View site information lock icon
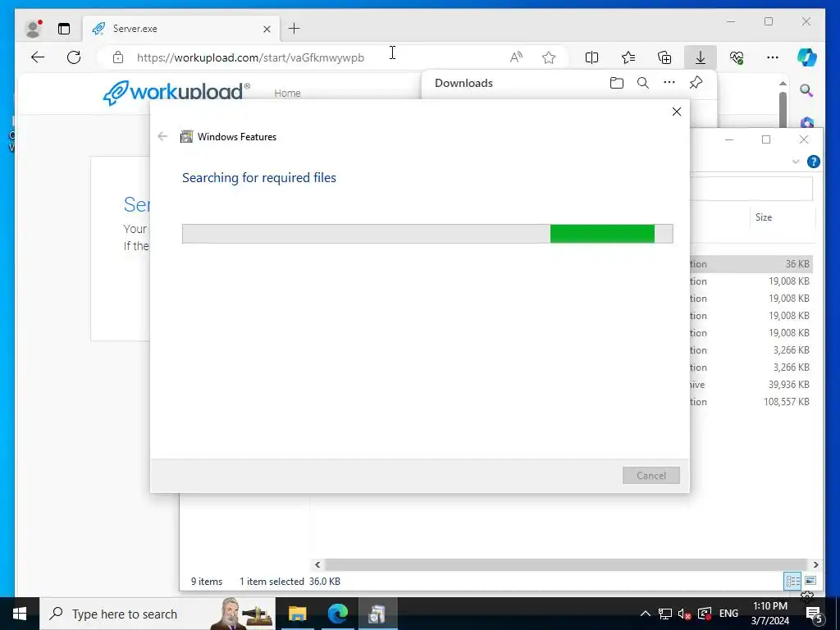 (118, 57)
